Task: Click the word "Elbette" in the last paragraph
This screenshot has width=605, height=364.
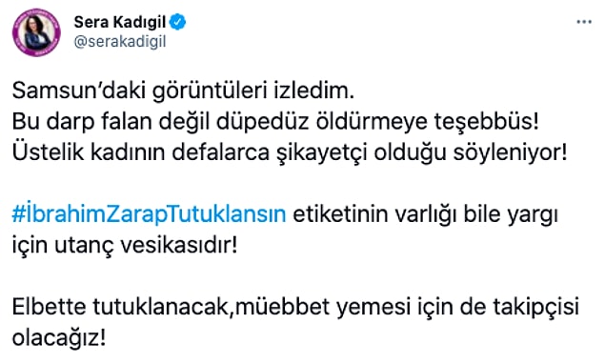Action: click(49, 307)
